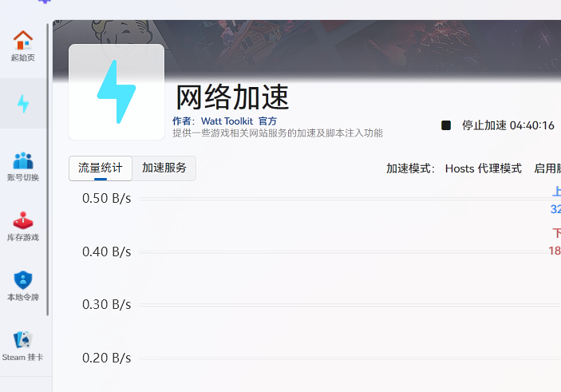Click the sidebar vertical scrollbar
This screenshot has height=392, width=561.
(47, 170)
